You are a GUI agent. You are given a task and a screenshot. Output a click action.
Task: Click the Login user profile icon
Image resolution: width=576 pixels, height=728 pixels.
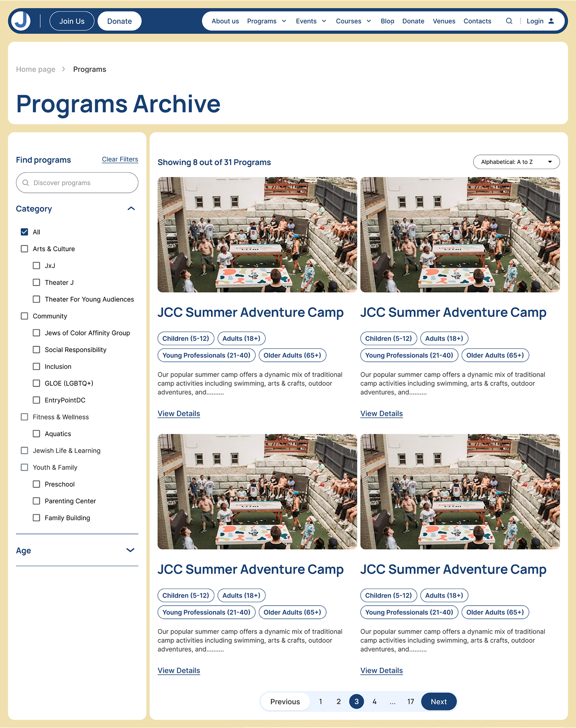[551, 21]
